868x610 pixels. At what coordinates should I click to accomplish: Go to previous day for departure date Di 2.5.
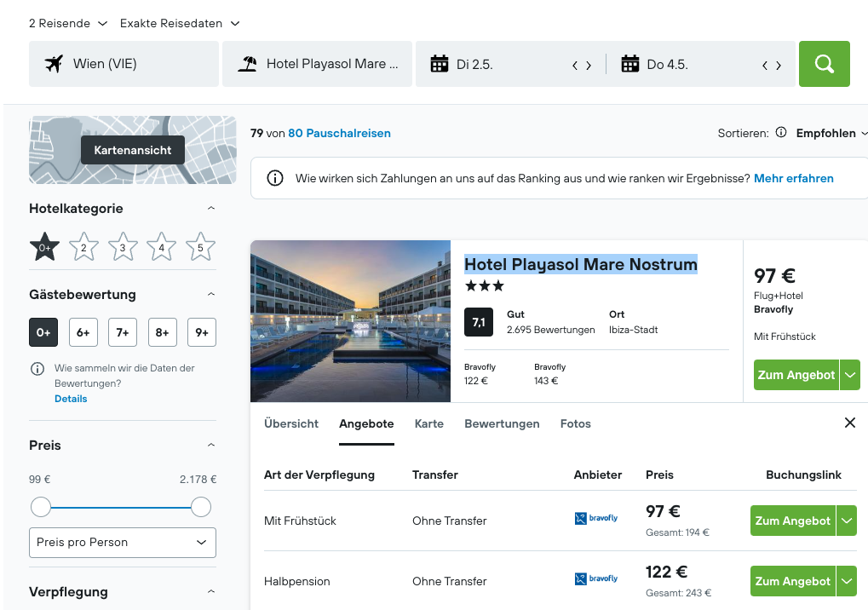pyautogui.click(x=575, y=66)
